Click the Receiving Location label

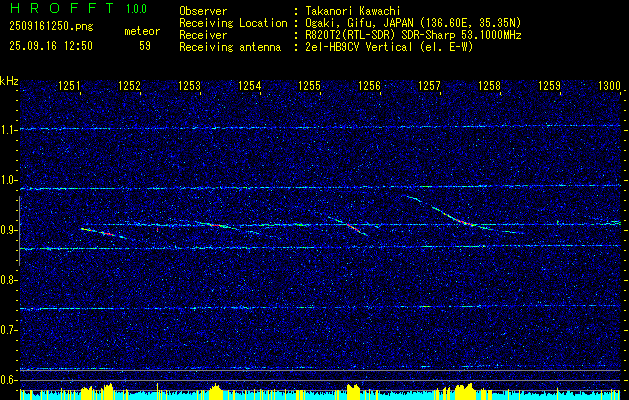coord(233,23)
